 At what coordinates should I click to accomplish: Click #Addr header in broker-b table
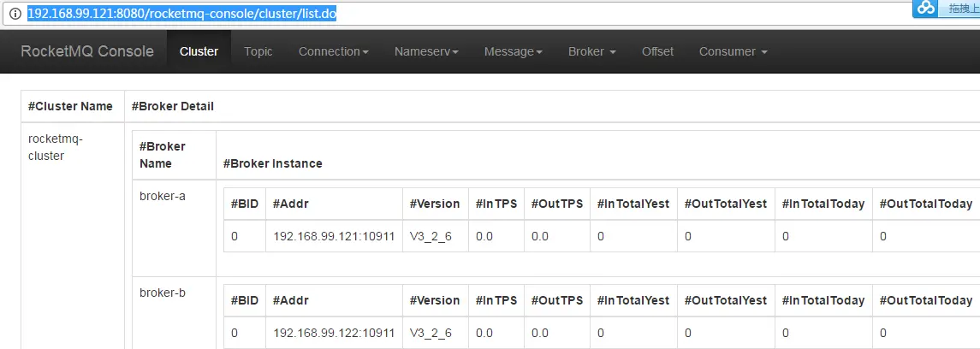(x=291, y=299)
